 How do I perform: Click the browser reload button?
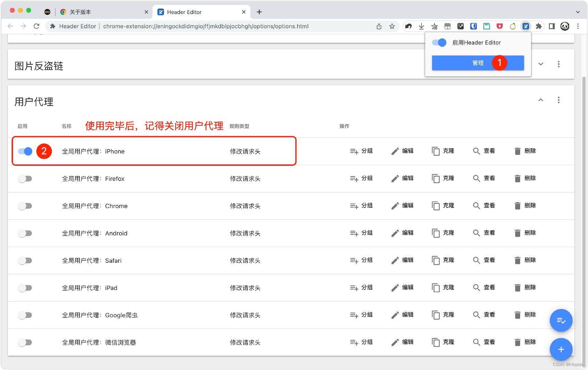tap(36, 26)
